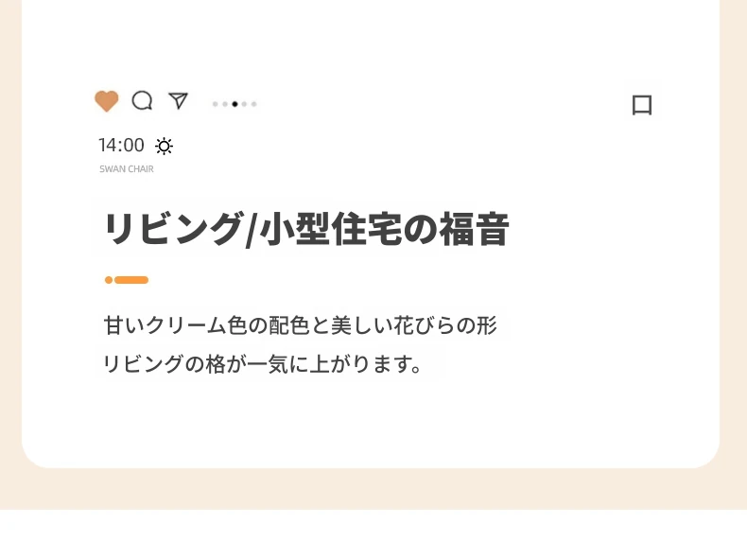Jump to the first carousel dot

216,104
